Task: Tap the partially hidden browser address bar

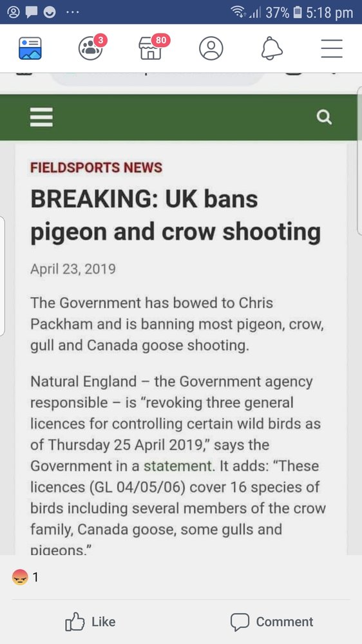Action: (157, 79)
